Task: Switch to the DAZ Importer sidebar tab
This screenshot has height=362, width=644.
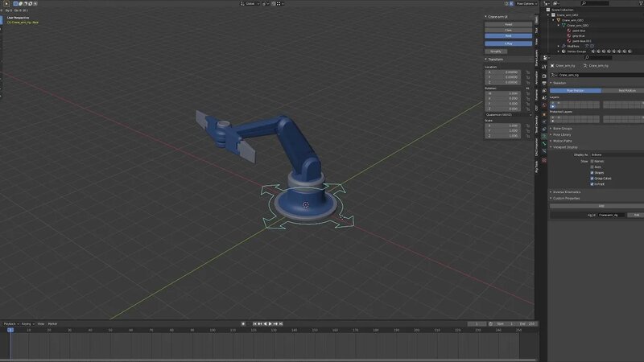Action: click(x=536, y=147)
